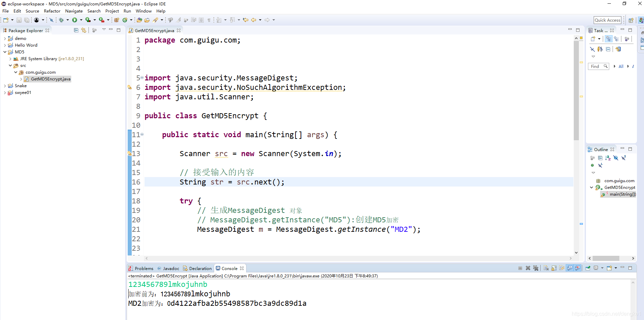Go back with yellow Back arrow
Image resolution: width=644 pixels, height=320 pixels.
254,20
